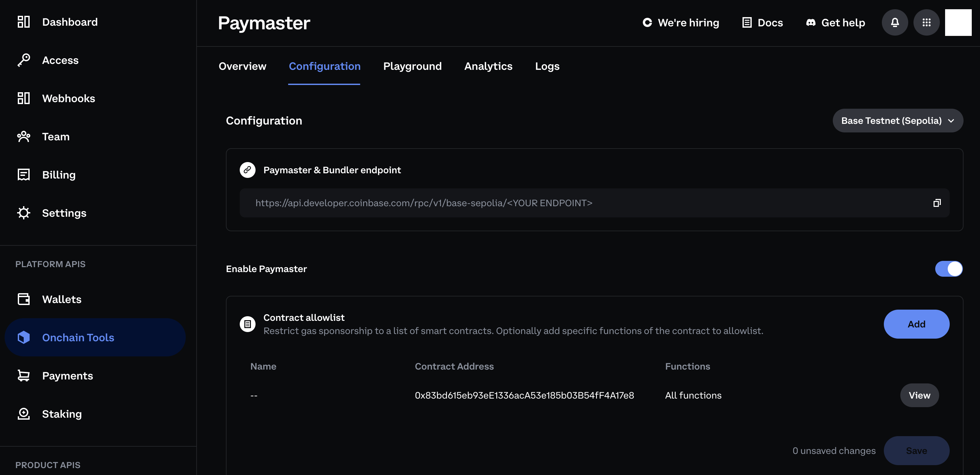The width and height of the screenshot is (980, 475).
Task: Open the apps grid menu icon
Action: tap(926, 22)
